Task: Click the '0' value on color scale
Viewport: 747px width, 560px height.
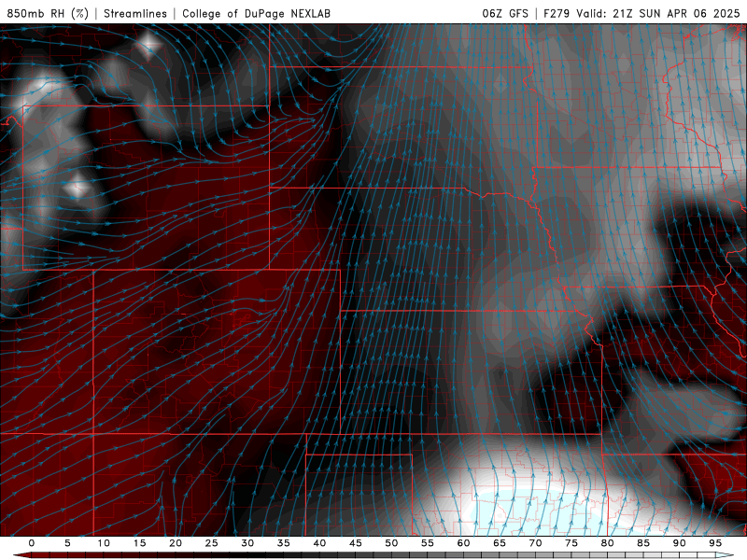Action: (32, 543)
